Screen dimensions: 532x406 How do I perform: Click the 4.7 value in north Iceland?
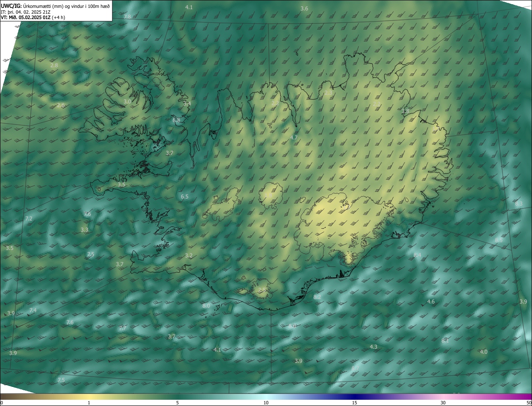click(294, 137)
